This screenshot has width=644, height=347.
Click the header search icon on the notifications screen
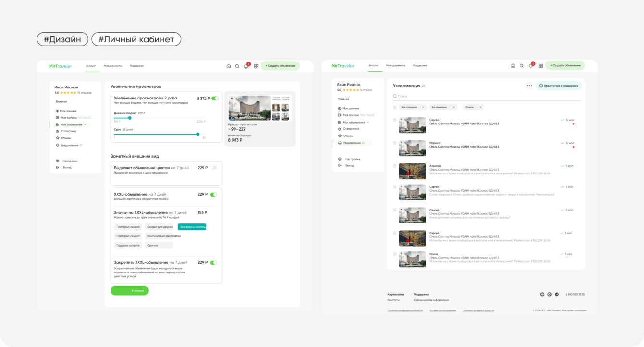pyautogui.click(x=521, y=66)
